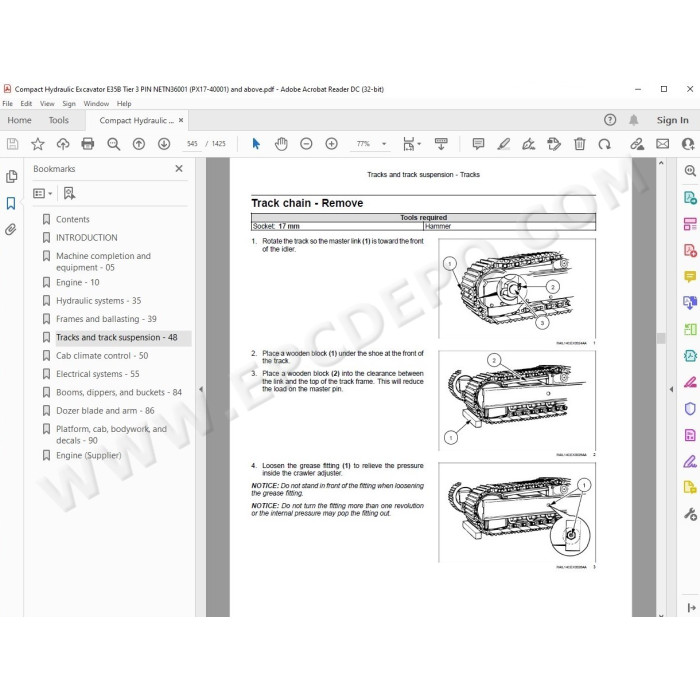Open the Help menu
700x700 pixels.
[x=124, y=104]
